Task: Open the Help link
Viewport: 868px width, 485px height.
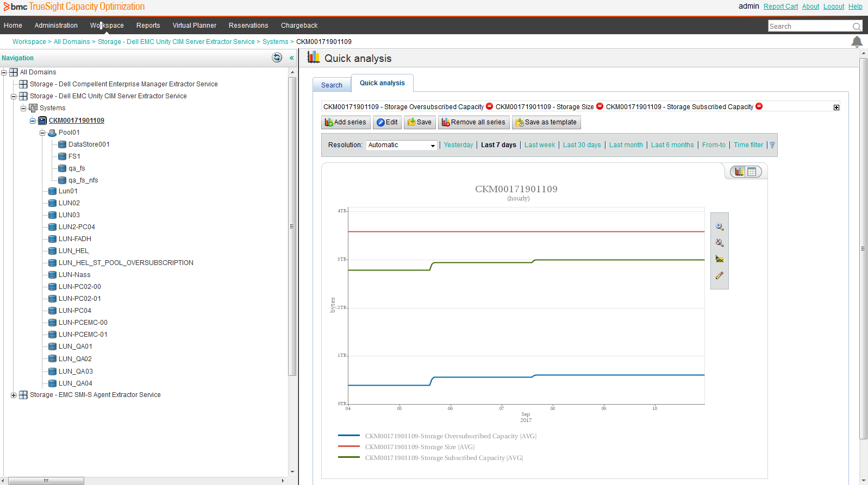Action: [x=855, y=7]
